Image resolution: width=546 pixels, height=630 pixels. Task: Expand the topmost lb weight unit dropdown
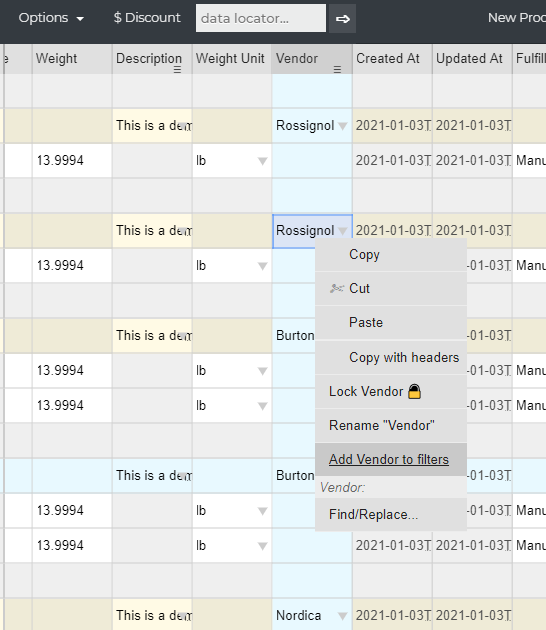[x=262, y=161]
